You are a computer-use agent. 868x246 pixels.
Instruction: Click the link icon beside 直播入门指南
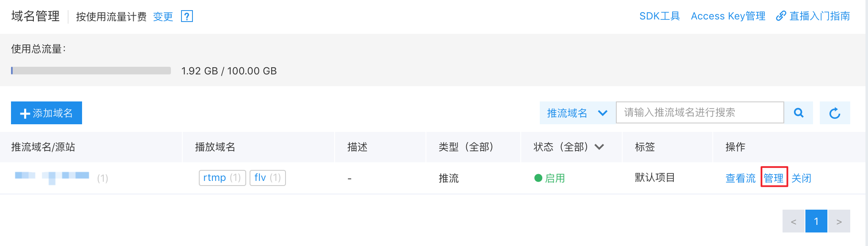(781, 16)
